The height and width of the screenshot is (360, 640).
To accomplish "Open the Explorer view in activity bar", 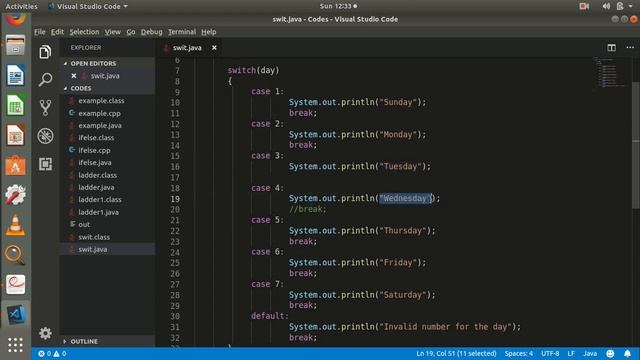I will pos(45,52).
